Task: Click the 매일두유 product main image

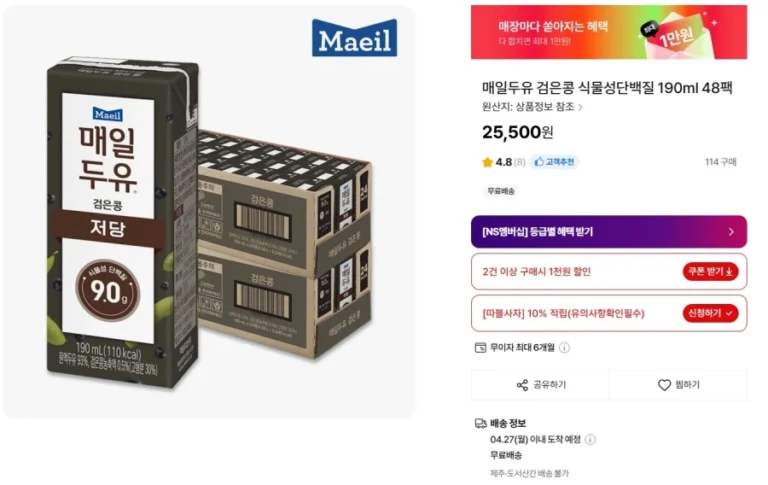Action: pos(208,225)
